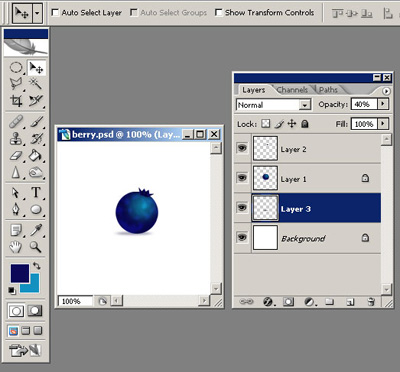Click Jump to ImageReady button
Screen dimensions: 400x372
[25, 350]
